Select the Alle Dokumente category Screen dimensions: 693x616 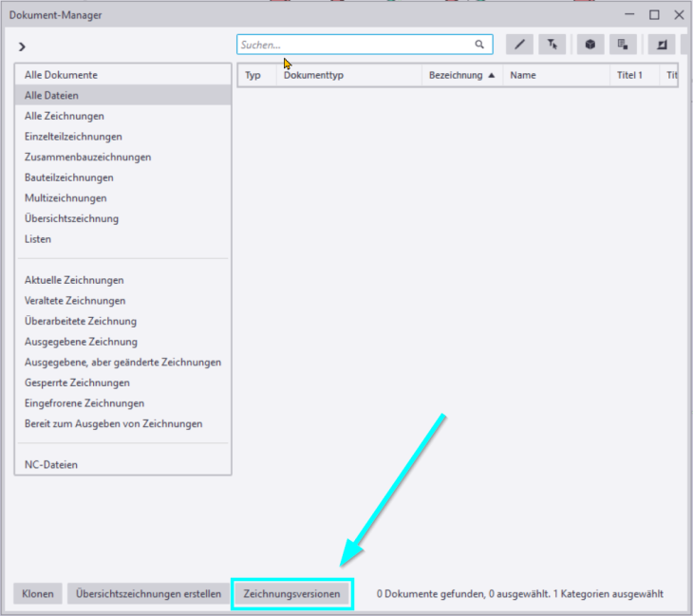tap(122, 75)
